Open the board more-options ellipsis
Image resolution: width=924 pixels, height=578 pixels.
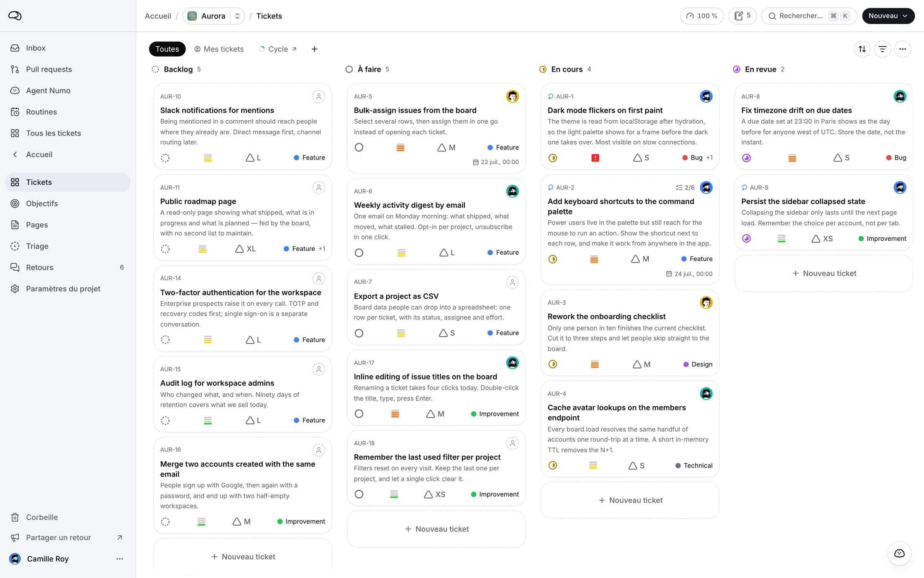(903, 49)
